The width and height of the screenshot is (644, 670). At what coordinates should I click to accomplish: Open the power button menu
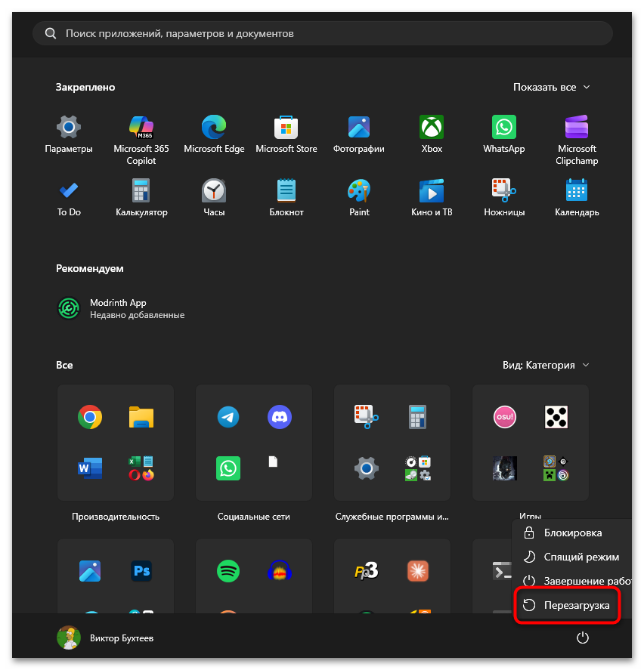(583, 638)
